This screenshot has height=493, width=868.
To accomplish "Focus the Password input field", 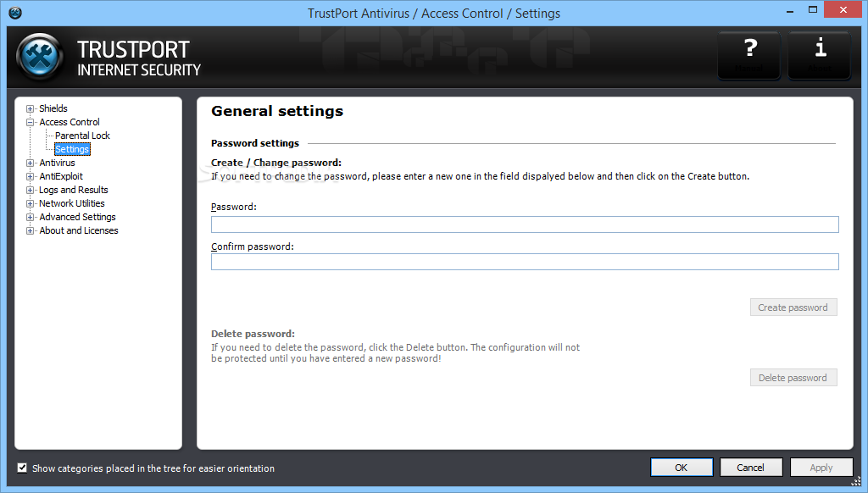I will tap(525, 224).
